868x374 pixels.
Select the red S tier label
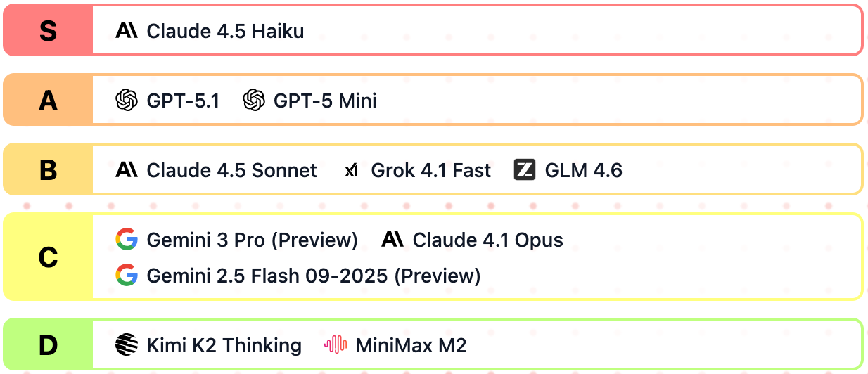pyautogui.click(x=48, y=31)
